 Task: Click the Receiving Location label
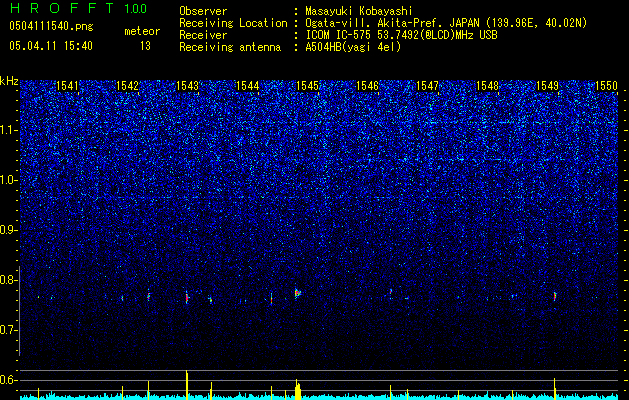coord(233,23)
